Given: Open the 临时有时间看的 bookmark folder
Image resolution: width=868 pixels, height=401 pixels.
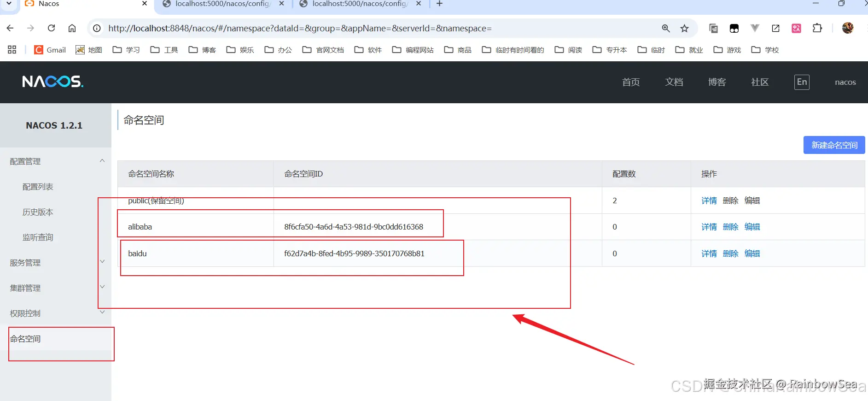Looking at the screenshot, I should [x=513, y=50].
